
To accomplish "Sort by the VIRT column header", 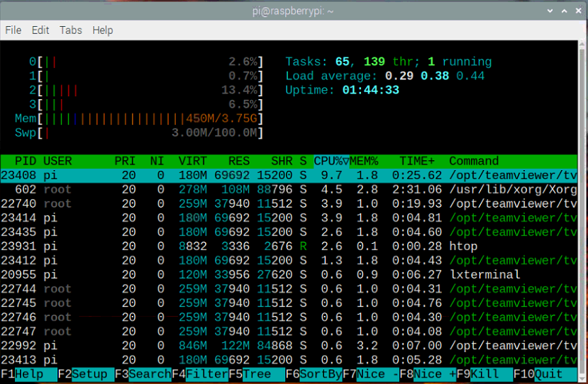I will click(192, 161).
